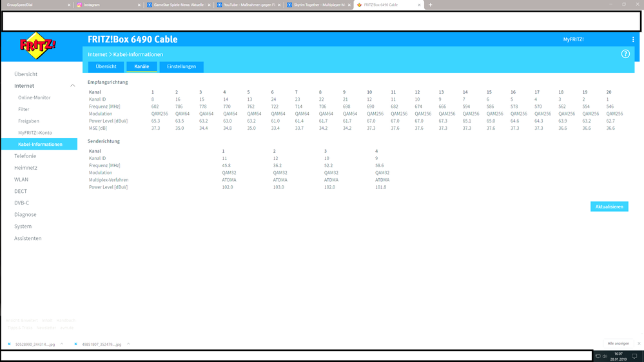The height and width of the screenshot is (362, 644).
Task: Click the Instagram tab favicon
Action: [79, 5]
